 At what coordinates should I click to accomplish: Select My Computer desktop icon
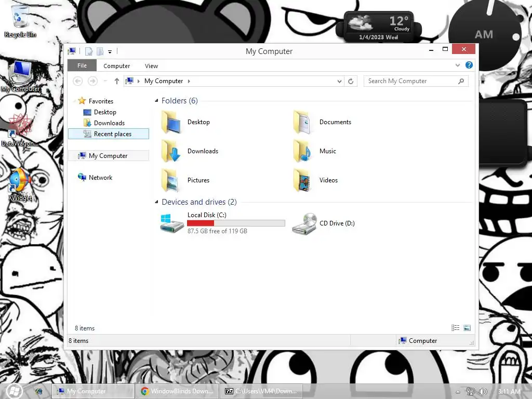pos(20,76)
